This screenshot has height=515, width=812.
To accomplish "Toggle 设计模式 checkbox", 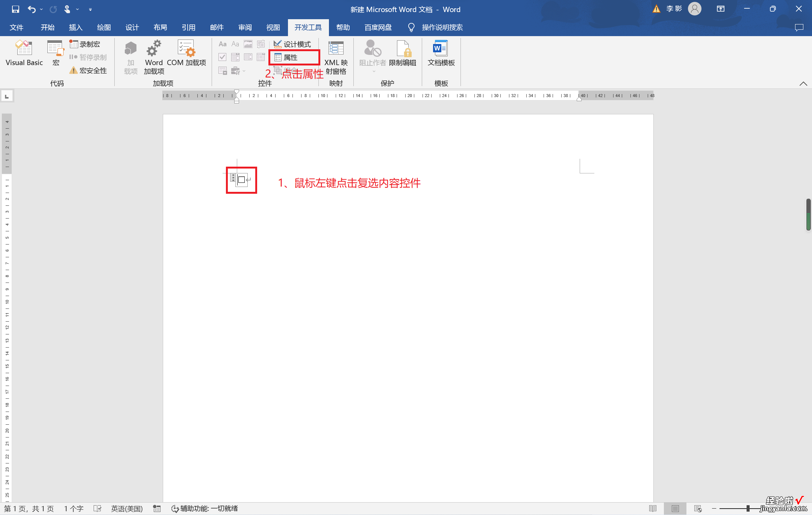I will click(x=294, y=43).
